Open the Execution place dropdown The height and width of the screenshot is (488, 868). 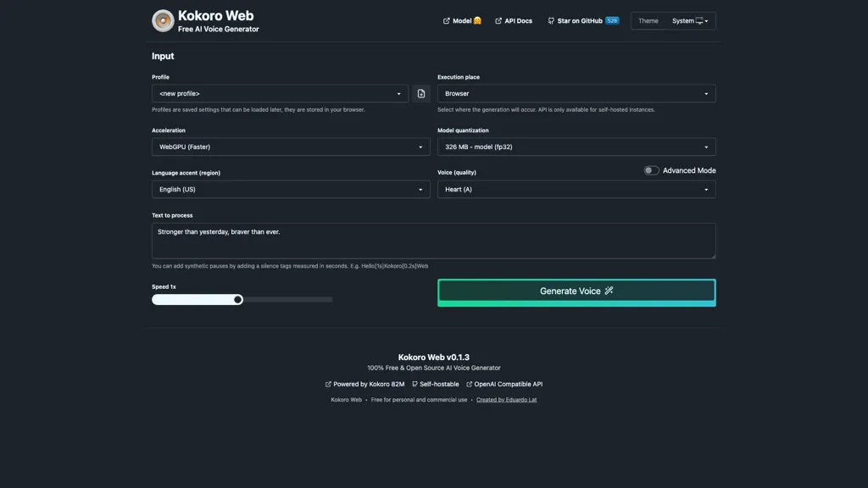pyautogui.click(x=576, y=93)
